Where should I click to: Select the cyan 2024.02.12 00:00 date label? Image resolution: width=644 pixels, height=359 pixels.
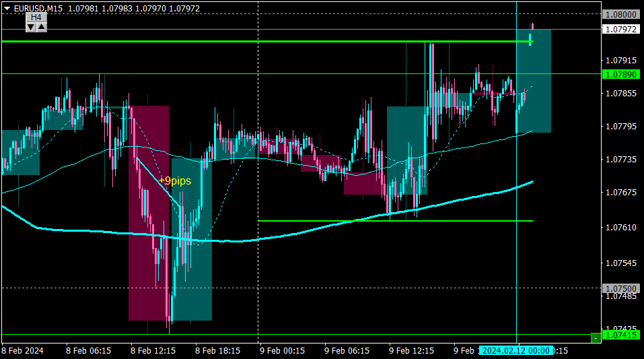516,351
